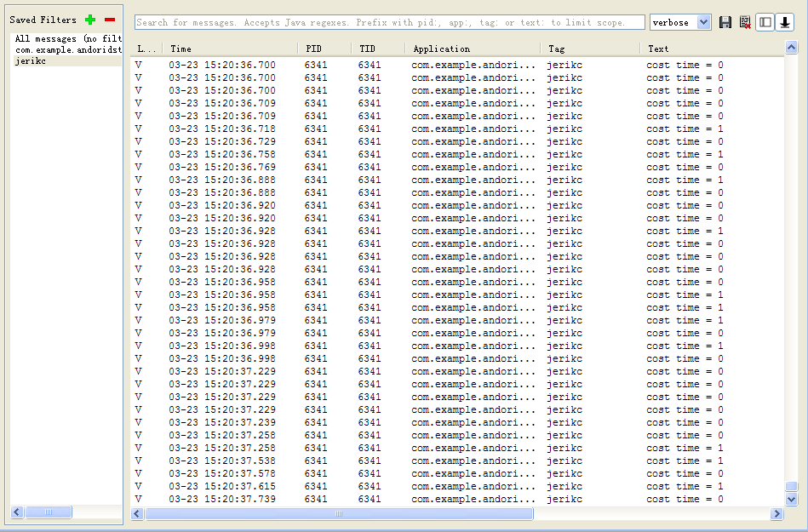Select the log row timed 15:20:36.758
The image size is (808, 532).
click(457, 155)
